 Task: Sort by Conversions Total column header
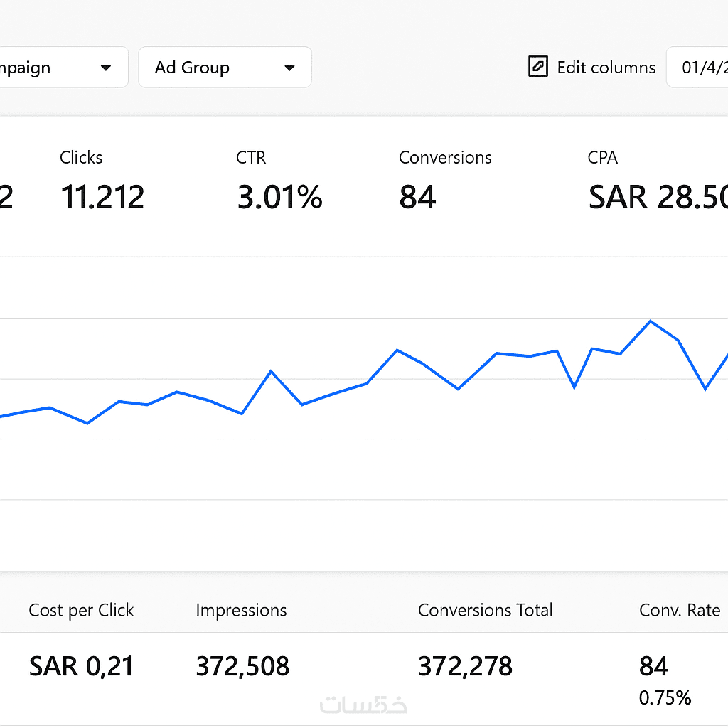tap(485, 610)
